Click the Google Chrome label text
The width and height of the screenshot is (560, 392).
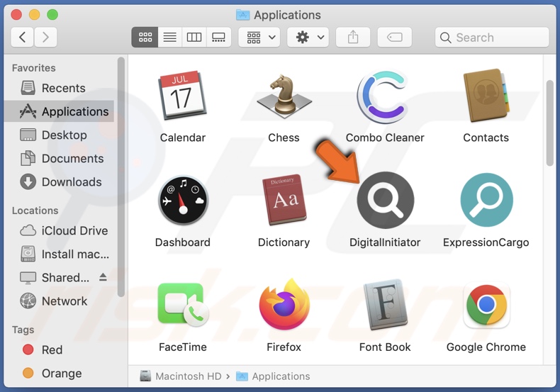pos(486,347)
